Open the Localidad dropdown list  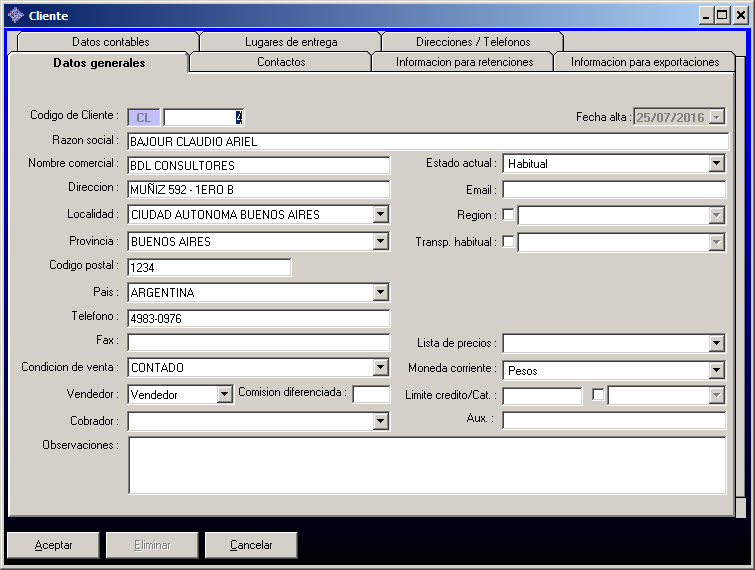coord(380,215)
